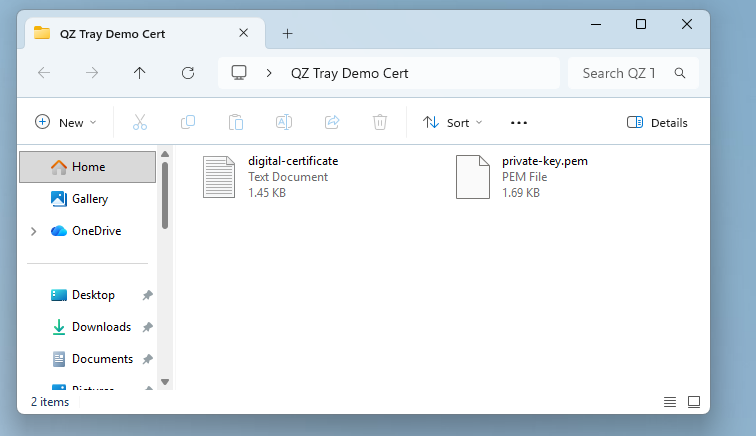The height and width of the screenshot is (436, 756).
Task: Open the Sort dropdown menu
Action: 452,123
